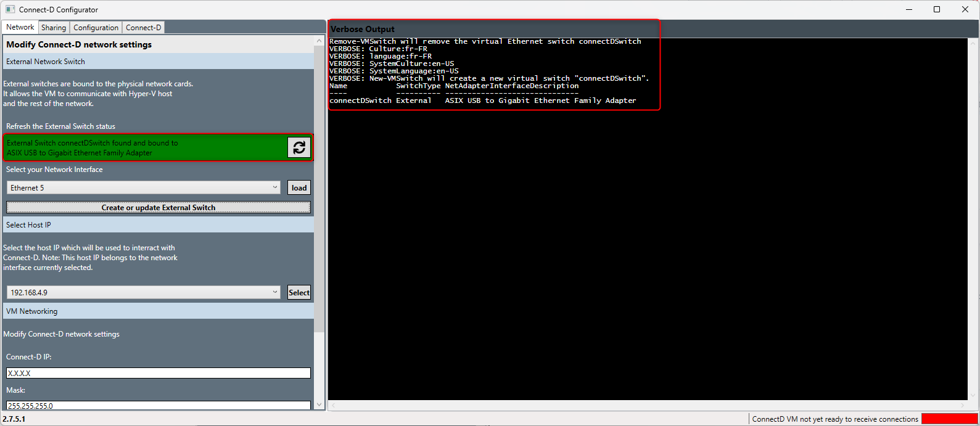
Task: Click 'ConnectD VM not yet ready' status text
Action: (835, 419)
